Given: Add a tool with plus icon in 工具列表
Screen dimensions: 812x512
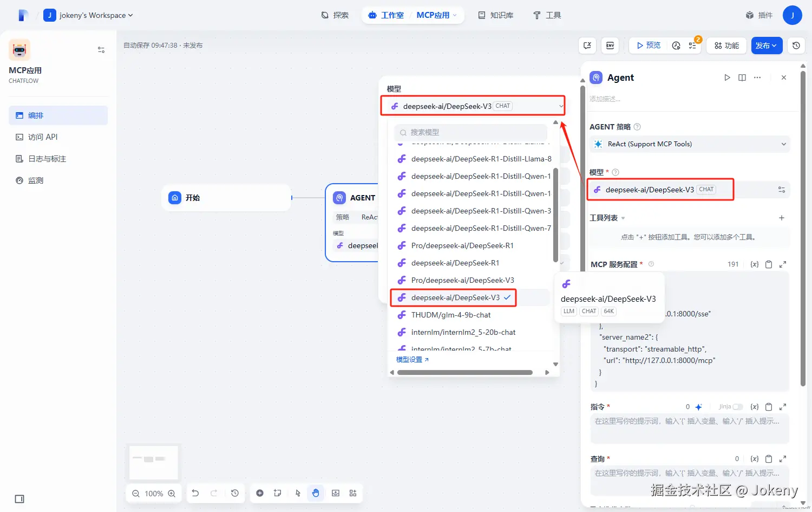Looking at the screenshot, I should 782,218.
